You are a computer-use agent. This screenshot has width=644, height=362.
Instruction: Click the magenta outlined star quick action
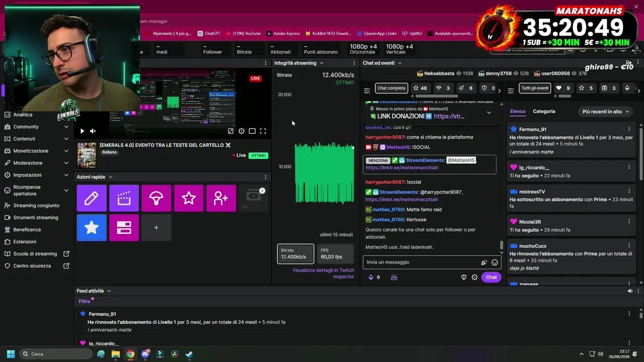pyautogui.click(x=189, y=198)
